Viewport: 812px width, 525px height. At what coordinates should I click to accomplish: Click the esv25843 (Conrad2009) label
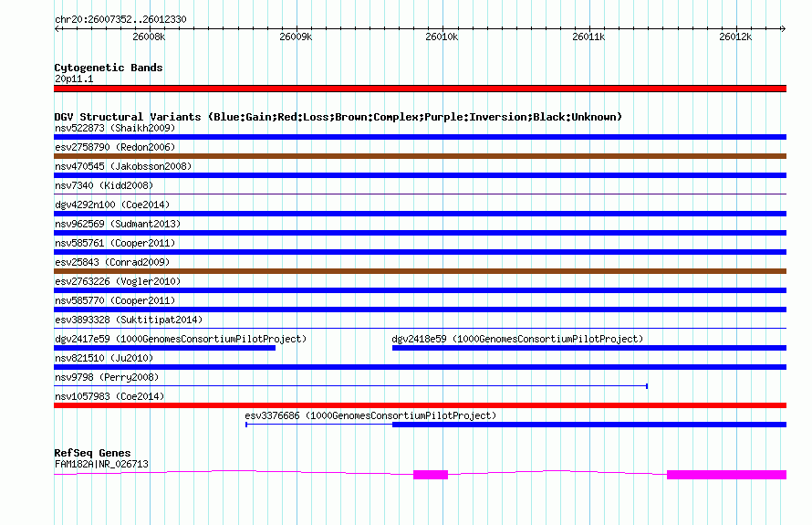pos(112,262)
